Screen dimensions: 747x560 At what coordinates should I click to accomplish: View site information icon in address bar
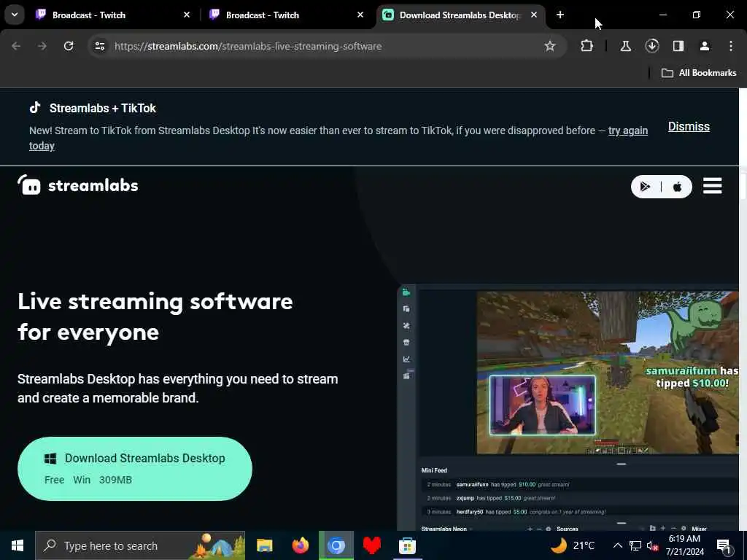click(99, 46)
